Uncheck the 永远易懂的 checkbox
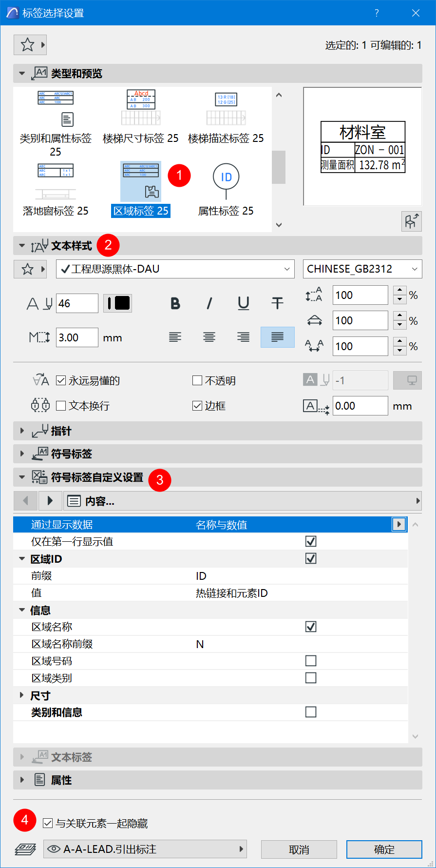The image size is (436, 868). coord(61,380)
